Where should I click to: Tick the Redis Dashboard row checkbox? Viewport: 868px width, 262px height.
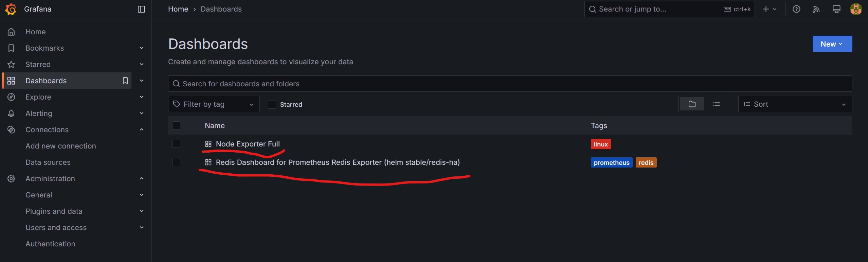176,162
